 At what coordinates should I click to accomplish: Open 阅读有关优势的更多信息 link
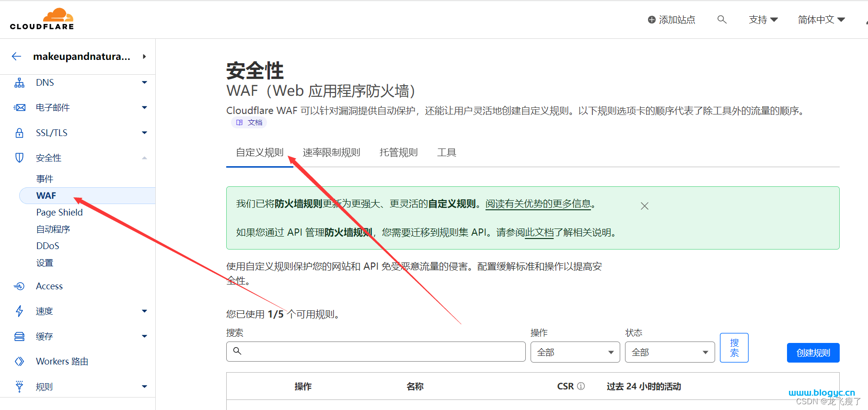pos(538,204)
